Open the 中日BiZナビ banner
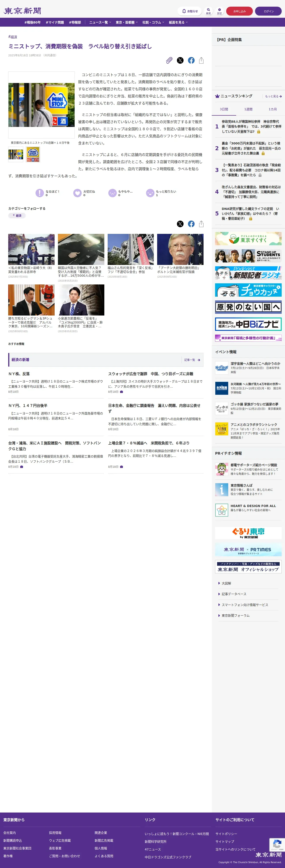Viewport: 285px width, 868px height. 248,324
